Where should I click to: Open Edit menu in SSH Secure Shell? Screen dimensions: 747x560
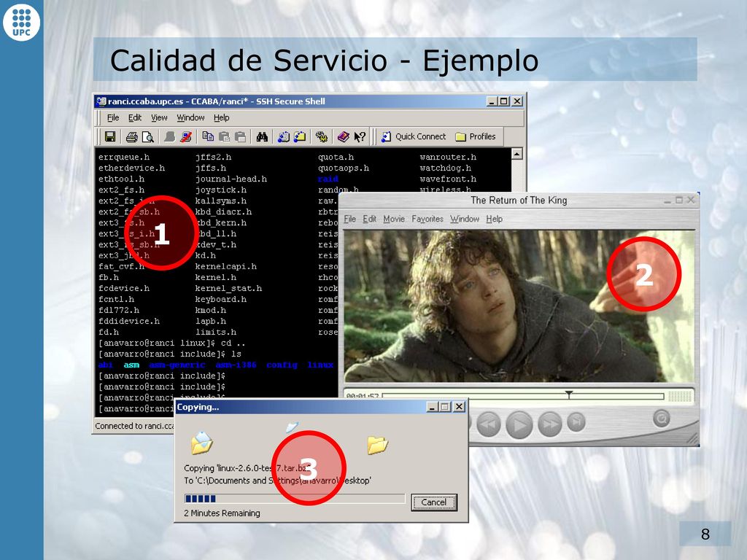point(135,117)
